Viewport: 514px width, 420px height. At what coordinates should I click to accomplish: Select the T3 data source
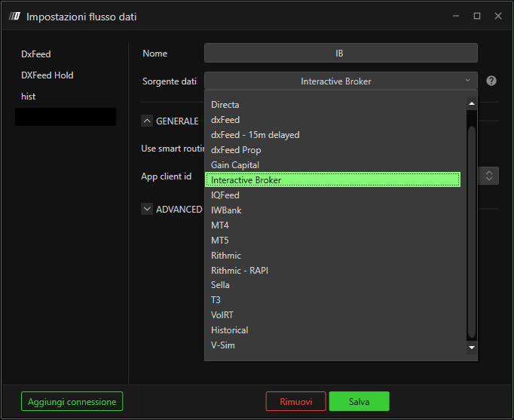coord(332,300)
